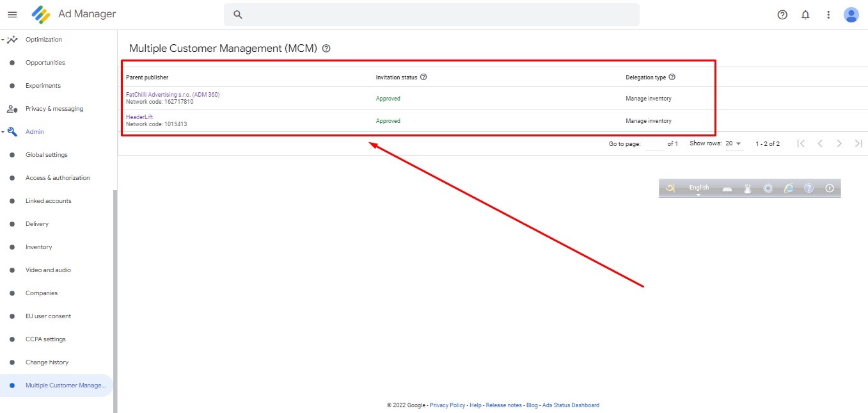The width and height of the screenshot is (868, 413).
Task: Select Global settings in the sidebar
Action: 46,154
